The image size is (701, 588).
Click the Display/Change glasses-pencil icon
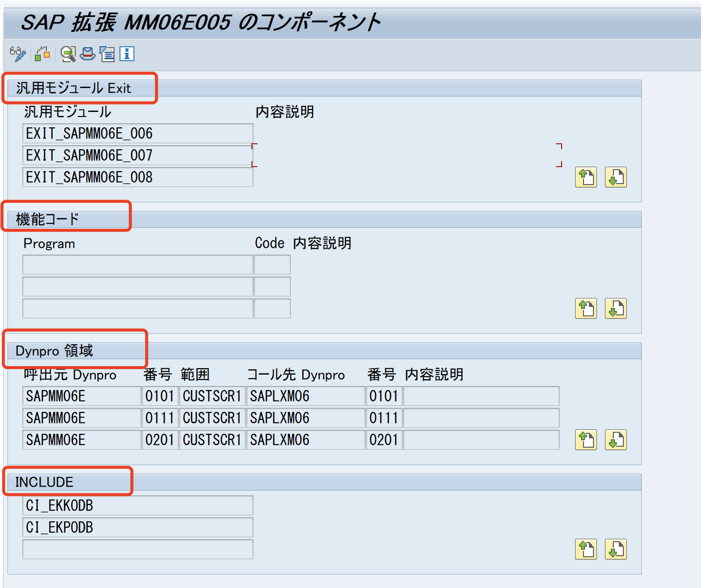tap(18, 54)
